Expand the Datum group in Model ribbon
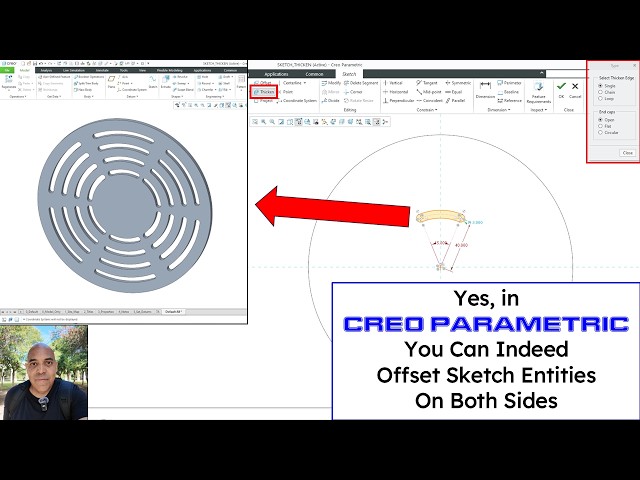The image size is (640, 480). [x=132, y=97]
